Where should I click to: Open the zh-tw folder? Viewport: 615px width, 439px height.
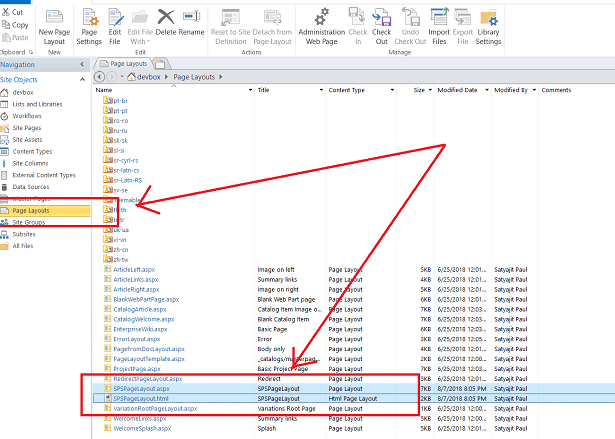pos(120,260)
